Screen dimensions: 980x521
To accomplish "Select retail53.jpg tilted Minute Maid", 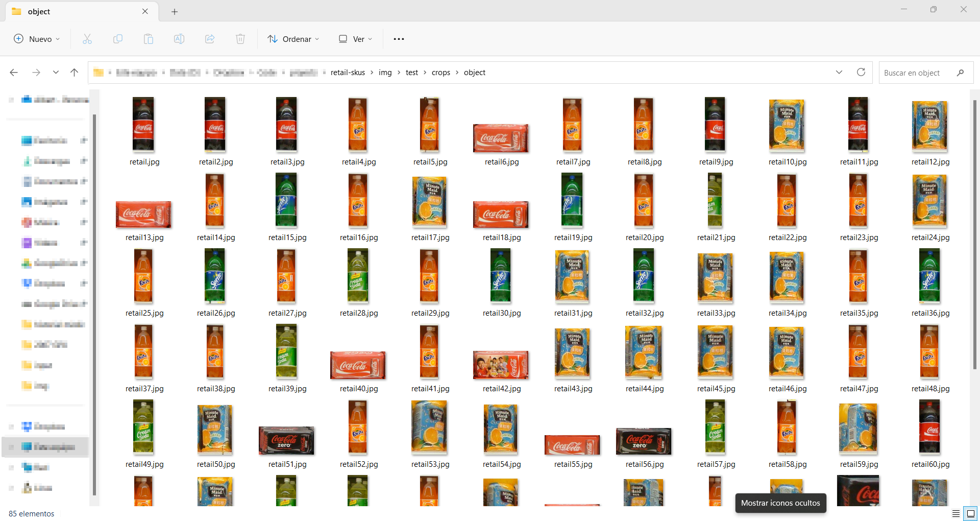I will pyautogui.click(x=429, y=428).
